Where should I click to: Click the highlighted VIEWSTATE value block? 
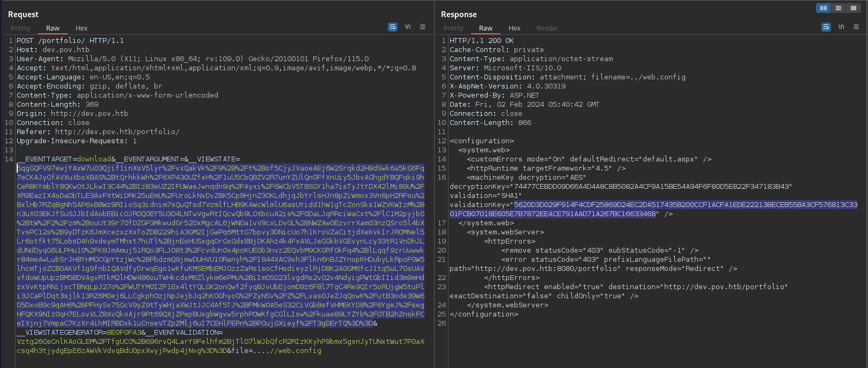tap(220, 245)
